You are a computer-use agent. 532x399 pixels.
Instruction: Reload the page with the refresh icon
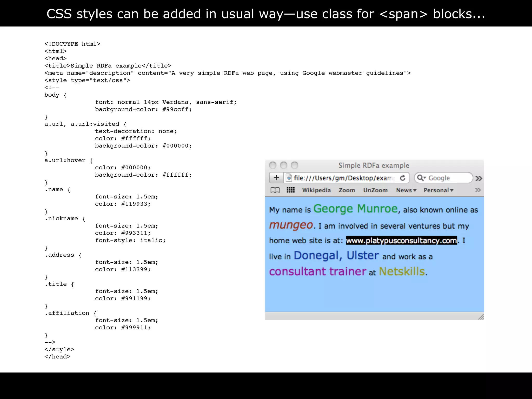click(403, 178)
